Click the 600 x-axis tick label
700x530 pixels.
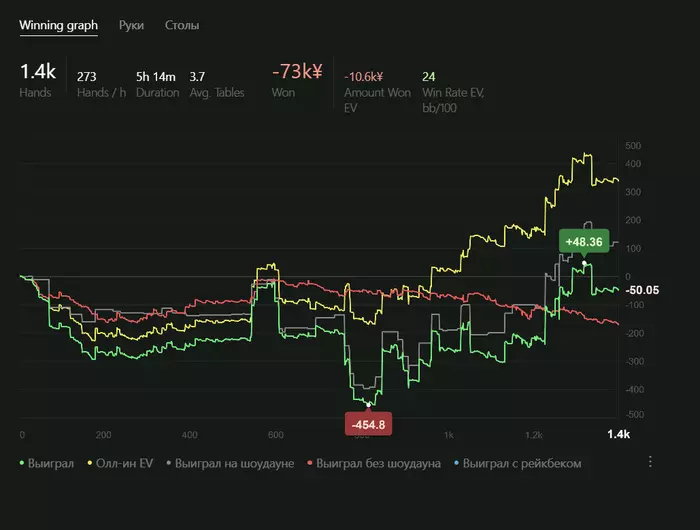pos(275,434)
